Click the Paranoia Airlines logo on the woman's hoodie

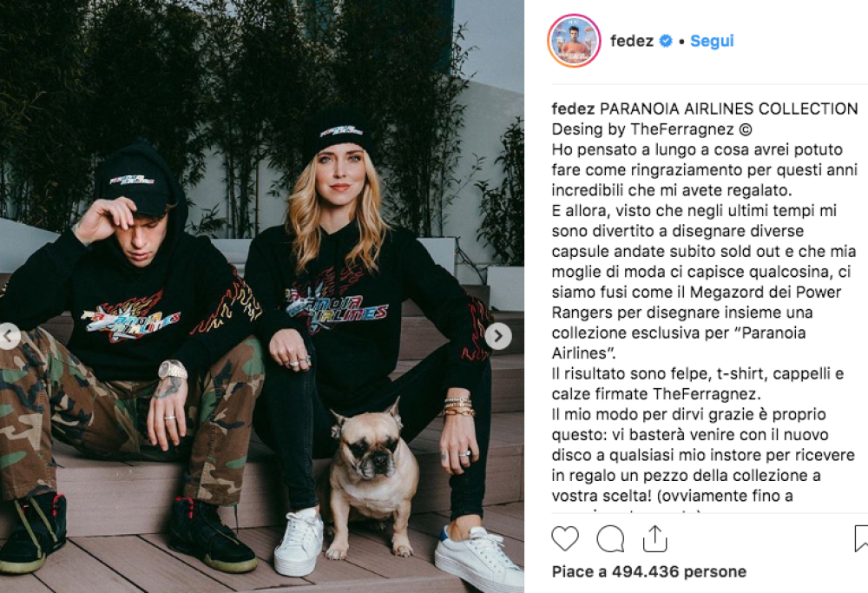[337, 307]
